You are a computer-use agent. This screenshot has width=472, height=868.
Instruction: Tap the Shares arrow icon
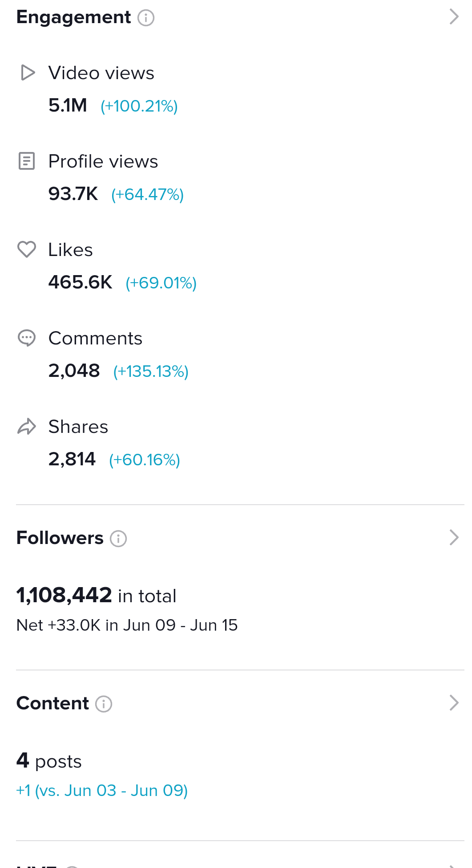coord(27,426)
